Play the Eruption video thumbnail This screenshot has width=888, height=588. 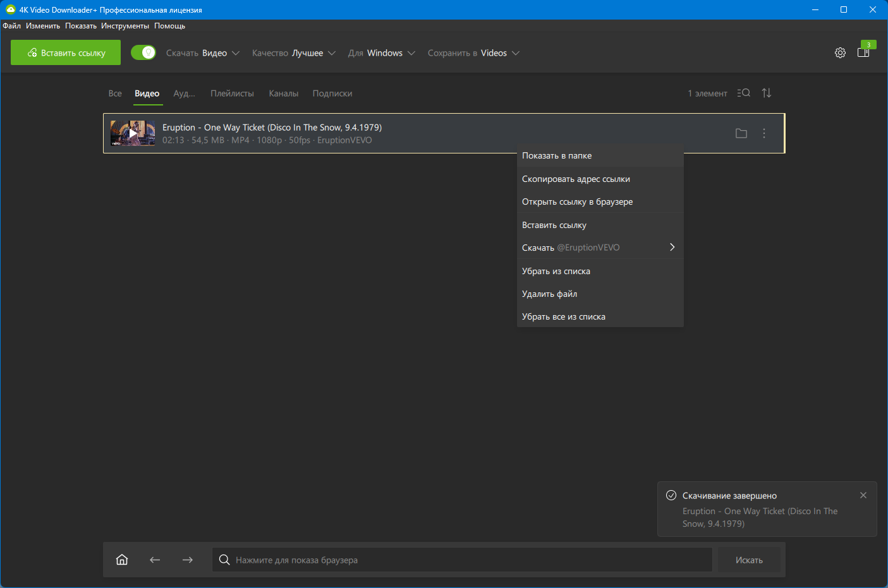[x=133, y=133]
